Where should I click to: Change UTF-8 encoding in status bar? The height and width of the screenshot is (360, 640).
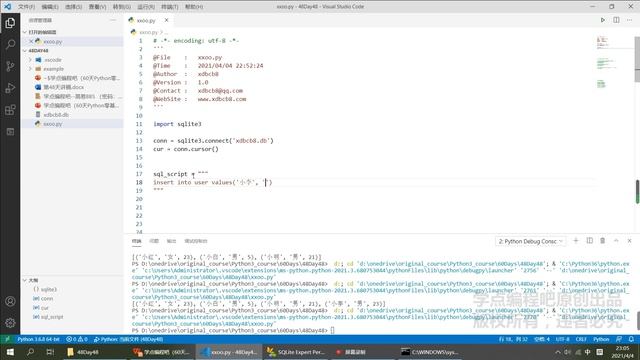(x=562, y=339)
